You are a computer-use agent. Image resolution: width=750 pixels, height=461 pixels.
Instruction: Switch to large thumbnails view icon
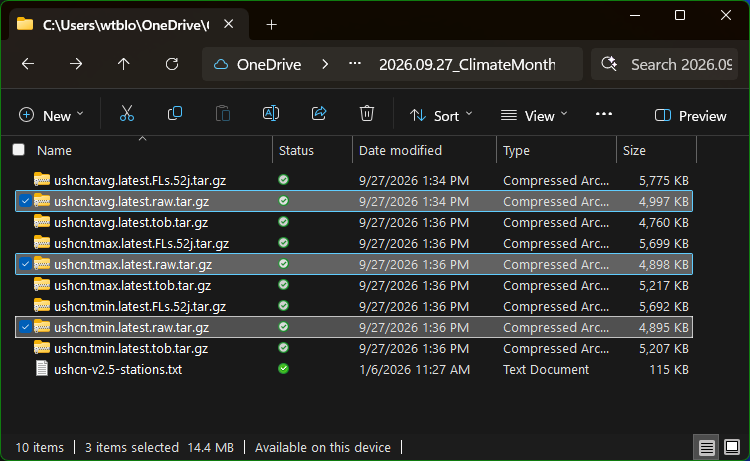(x=732, y=448)
